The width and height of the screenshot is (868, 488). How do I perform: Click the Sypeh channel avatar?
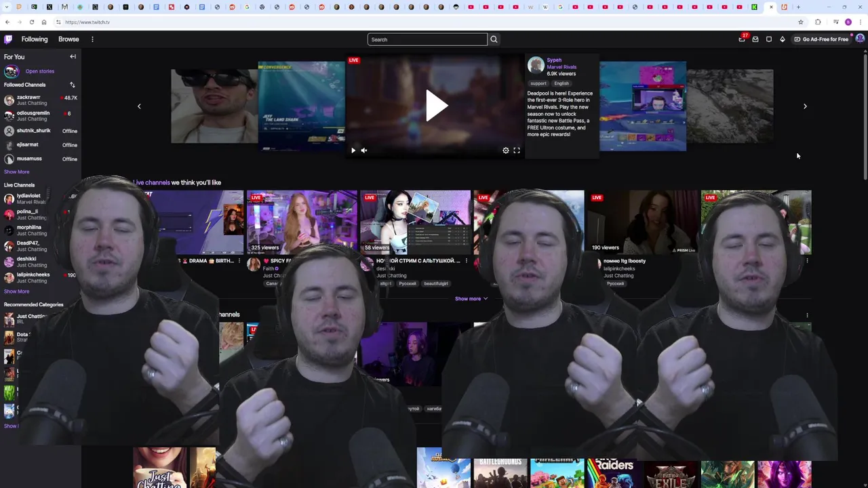click(x=536, y=65)
